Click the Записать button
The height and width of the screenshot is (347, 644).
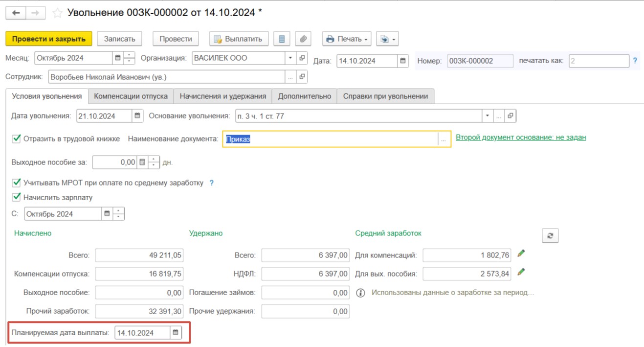pos(119,39)
